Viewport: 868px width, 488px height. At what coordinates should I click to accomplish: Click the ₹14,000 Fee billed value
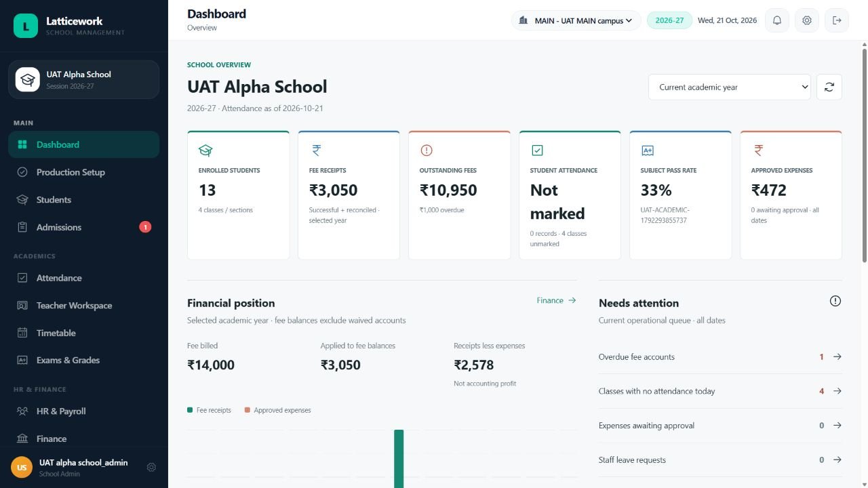tap(211, 365)
